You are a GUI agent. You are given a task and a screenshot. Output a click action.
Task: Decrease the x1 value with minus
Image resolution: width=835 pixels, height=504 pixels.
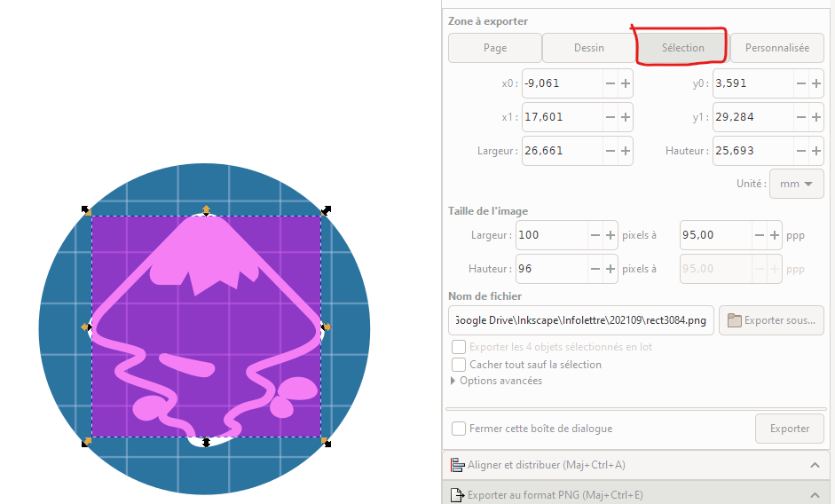pos(610,116)
